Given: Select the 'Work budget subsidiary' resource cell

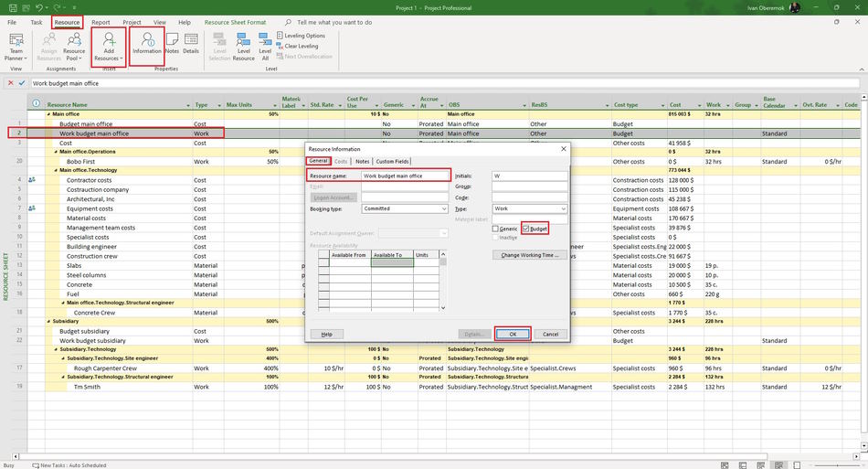Looking at the screenshot, I should (x=119, y=340).
